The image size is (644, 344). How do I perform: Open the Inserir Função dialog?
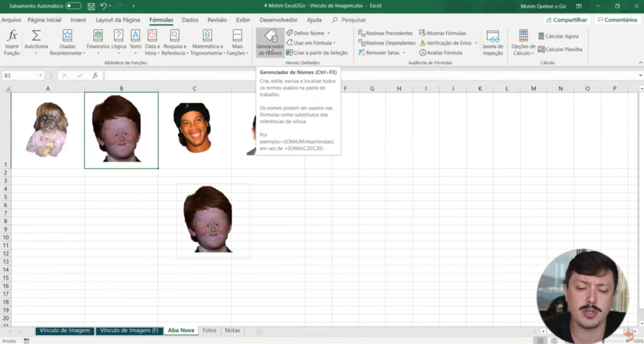pyautogui.click(x=13, y=43)
